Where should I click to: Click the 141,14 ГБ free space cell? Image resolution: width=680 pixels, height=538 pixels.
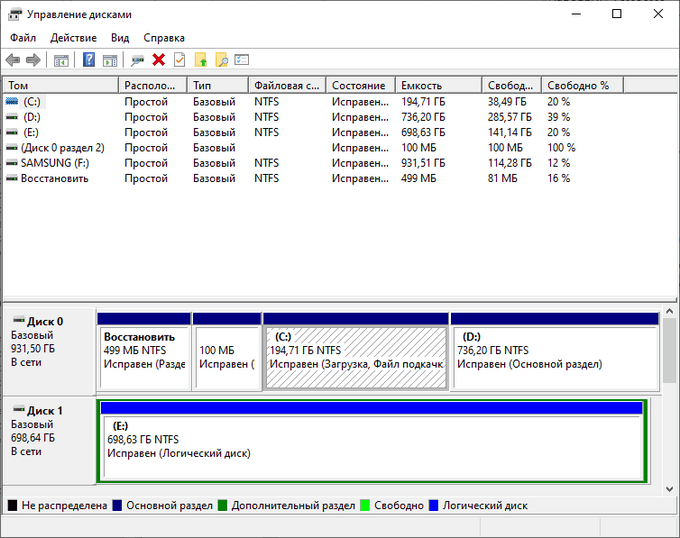[510, 132]
